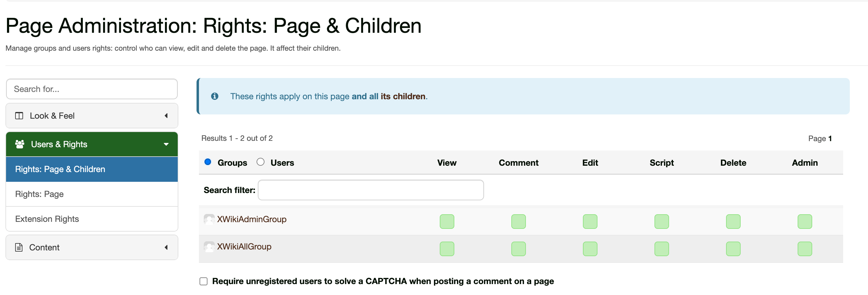Click the XWikiAllGroup avatar icon
The image size is (868, 295).
209,247
